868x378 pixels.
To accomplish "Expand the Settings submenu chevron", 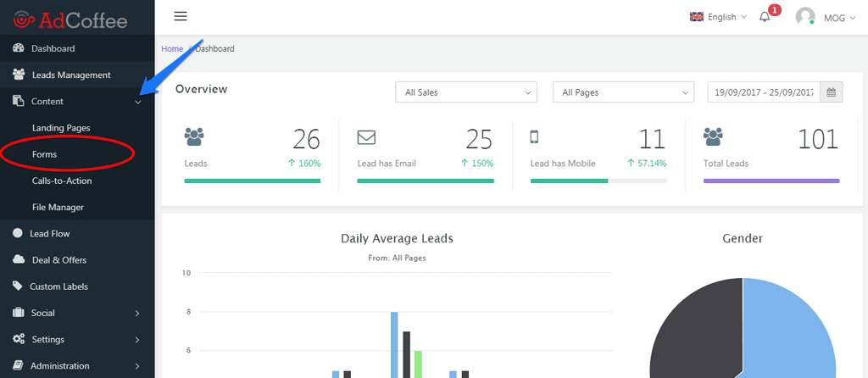I will 137,340.
